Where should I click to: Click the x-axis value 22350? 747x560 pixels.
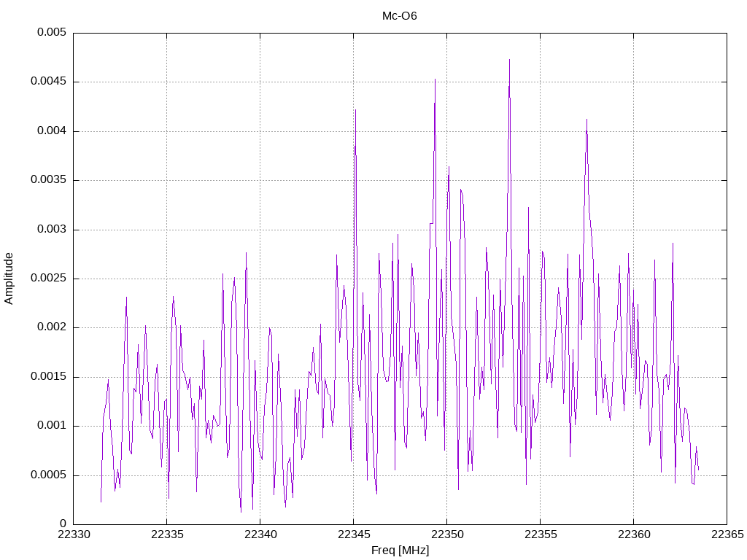447,534
